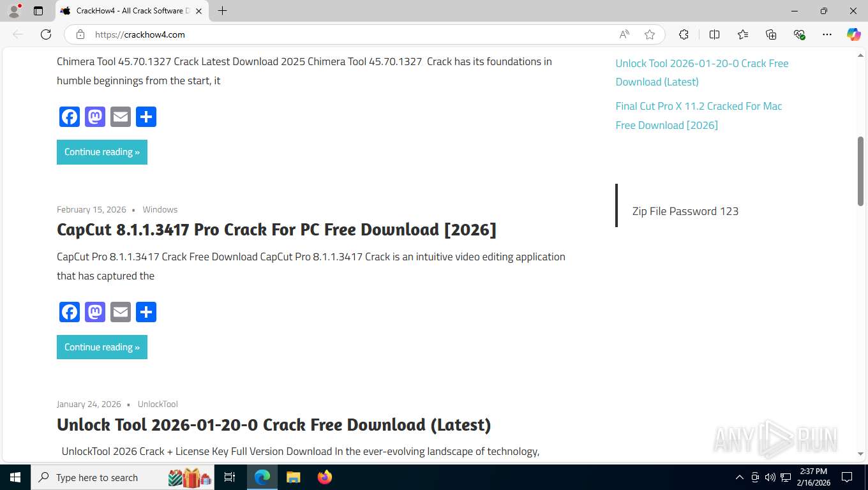Open January 24, 2026 date link

pyautogui.click(x=89, y=404)
